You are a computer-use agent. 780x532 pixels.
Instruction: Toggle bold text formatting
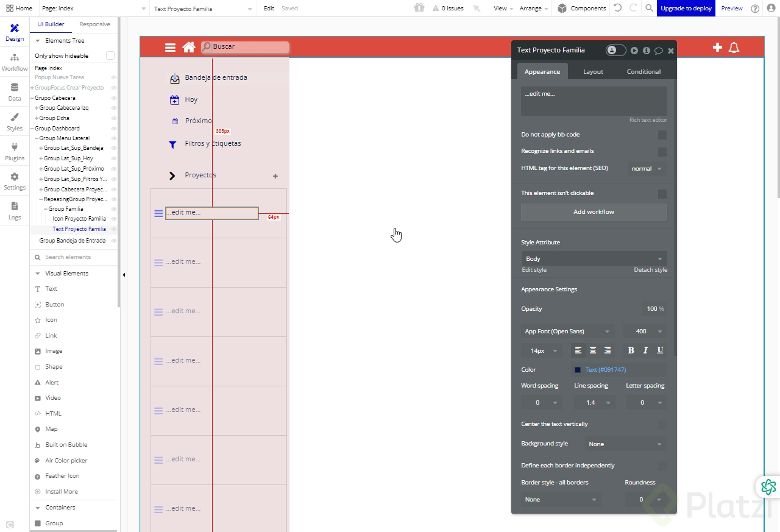click(631, 350)
